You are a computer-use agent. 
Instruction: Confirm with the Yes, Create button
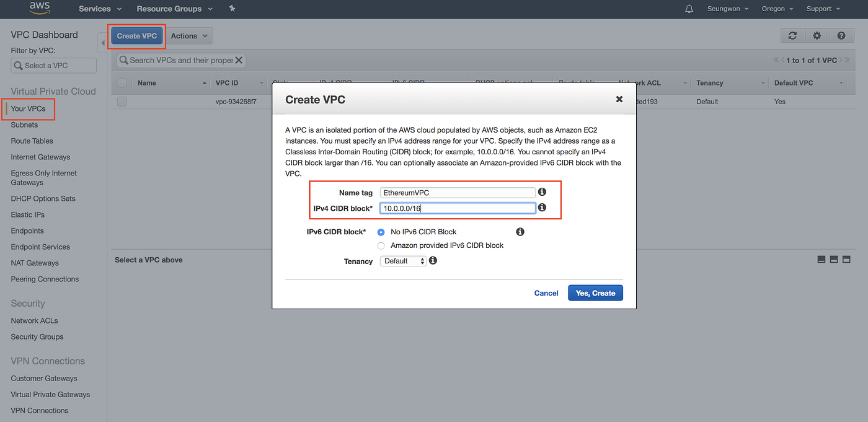coord(595,293)
